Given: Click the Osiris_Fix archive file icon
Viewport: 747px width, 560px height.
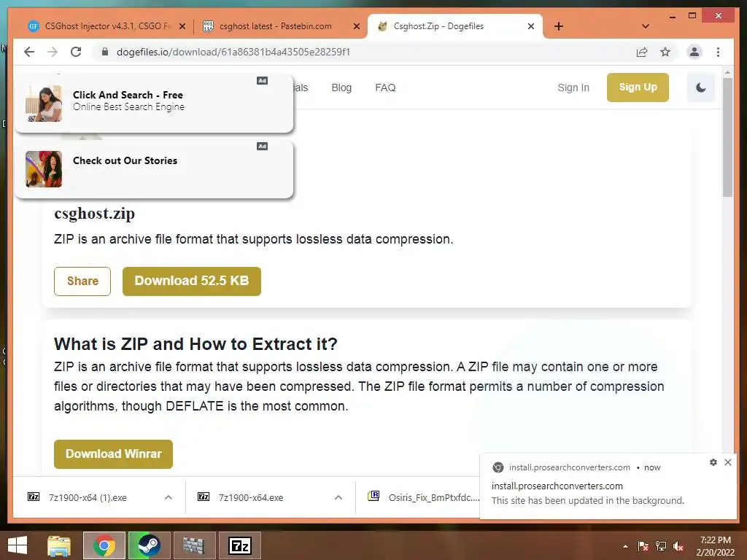Looking at the screenshot, I should (373, 496).
